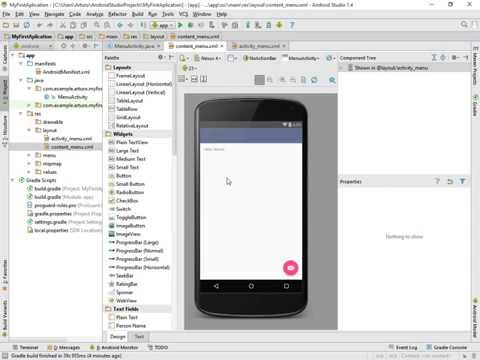Toggle the Gradle tool window sidebar button

click(x=475, y=105)
